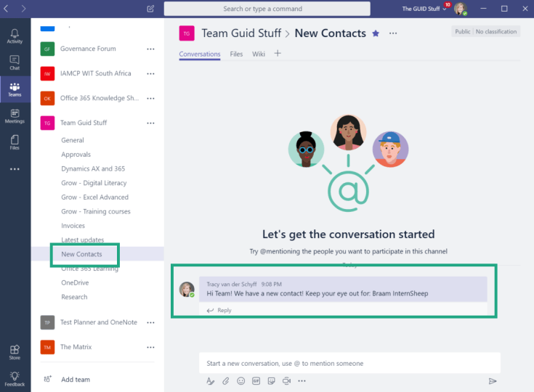The image size is (534, 392).
Task: Click the compose new chat icon
Action: pyautogui.click(x=150, y=9)
